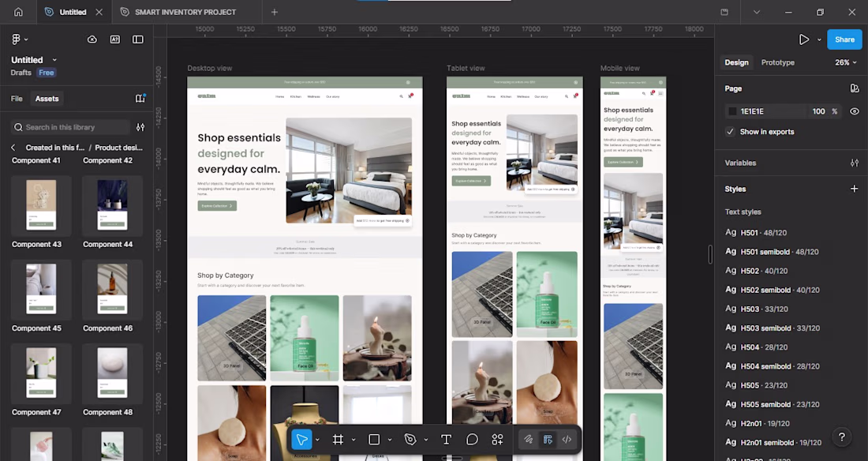Open the present options dropdown arrow
The image size is (868, 461).
[819, 40]
